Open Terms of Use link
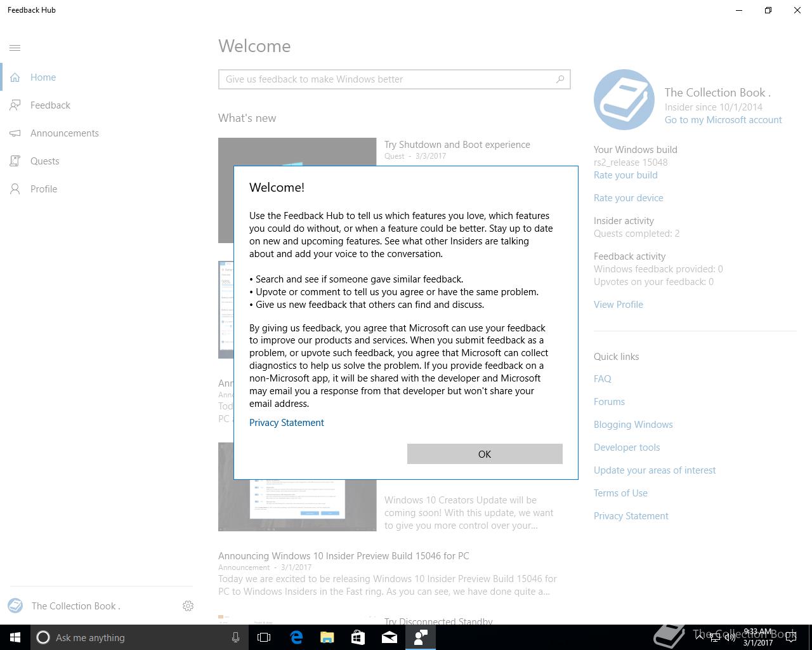This screenshot has width=812, height=650. coord(620,493)
